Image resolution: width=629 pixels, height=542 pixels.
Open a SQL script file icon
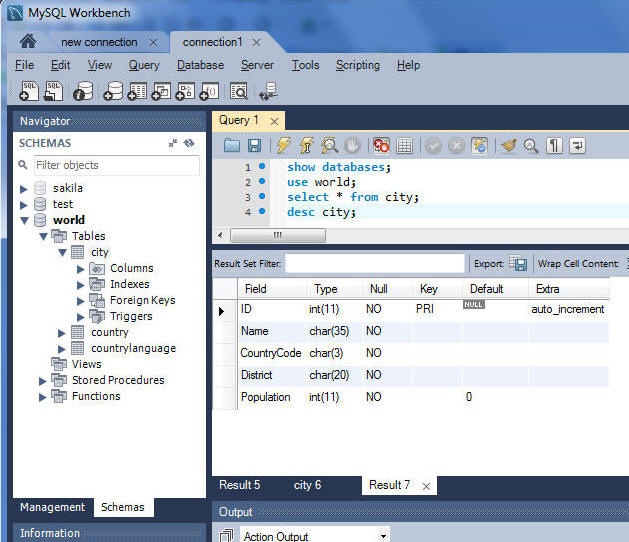pyautogui.click(x=53, y=91)
